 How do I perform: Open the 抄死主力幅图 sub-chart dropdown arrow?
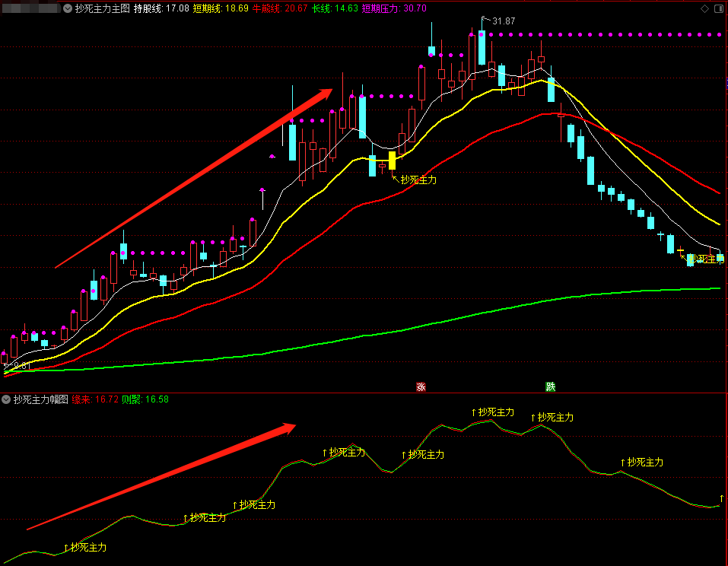[x=6, y=399]
